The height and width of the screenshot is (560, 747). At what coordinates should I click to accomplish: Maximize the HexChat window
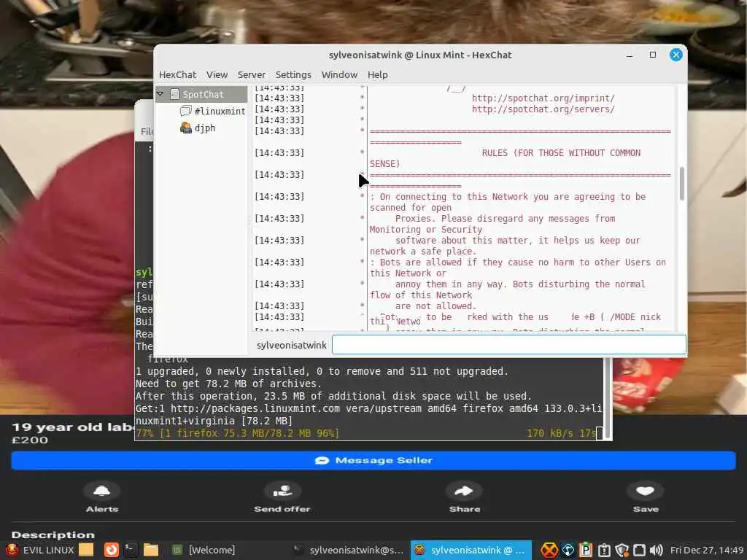coord(653,55)
